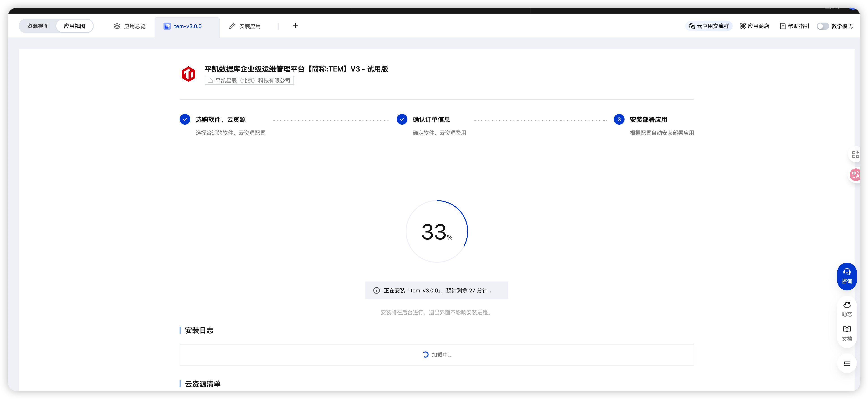
Task: Click the info icon in install message
Action: [x=376, y=290]
